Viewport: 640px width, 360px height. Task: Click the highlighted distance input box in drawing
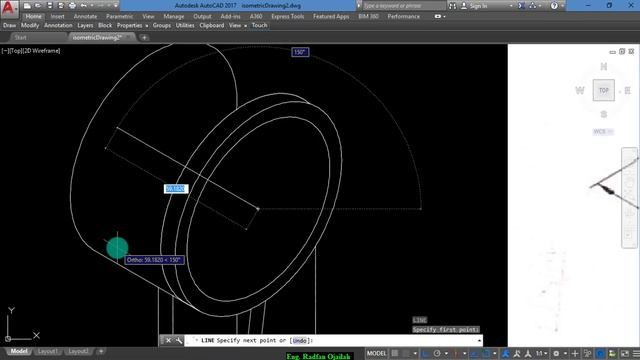[176, 189]
